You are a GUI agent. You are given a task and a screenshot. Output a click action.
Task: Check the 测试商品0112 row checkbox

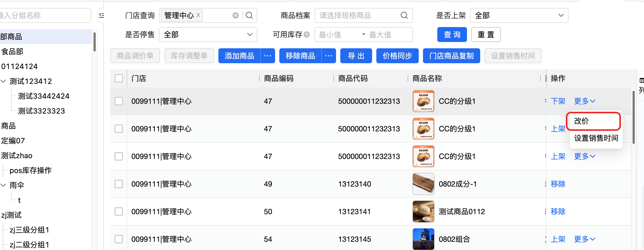tap(119, 212)
